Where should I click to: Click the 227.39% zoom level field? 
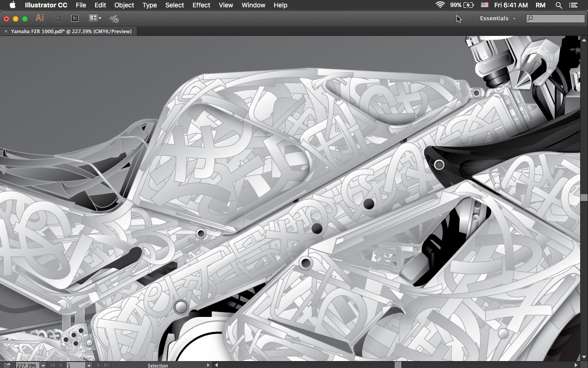(x=27, y=365)
